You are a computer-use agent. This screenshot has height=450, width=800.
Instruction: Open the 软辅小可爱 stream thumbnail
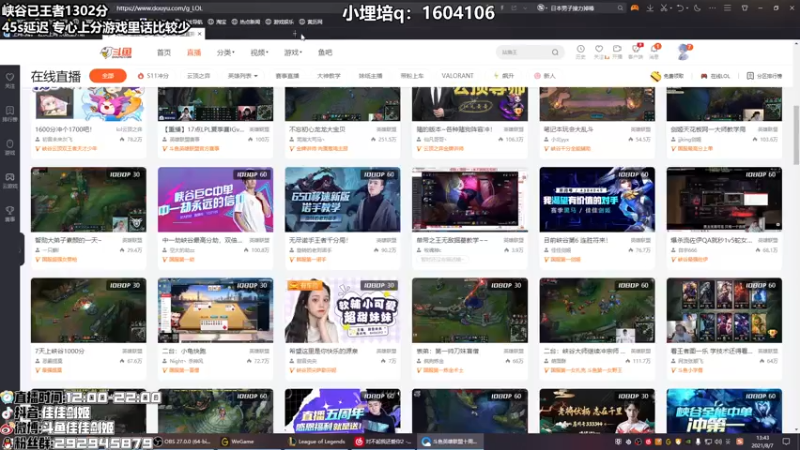tap(342, 310)
